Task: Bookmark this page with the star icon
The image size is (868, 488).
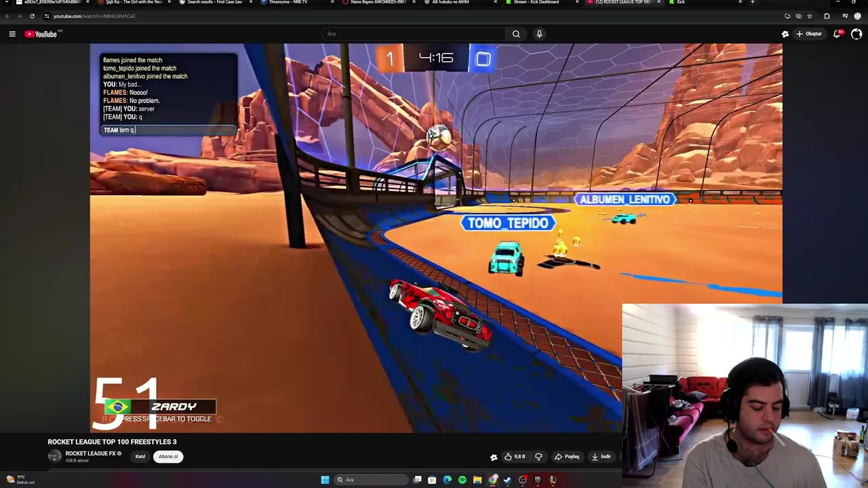Action: (810, 16)
